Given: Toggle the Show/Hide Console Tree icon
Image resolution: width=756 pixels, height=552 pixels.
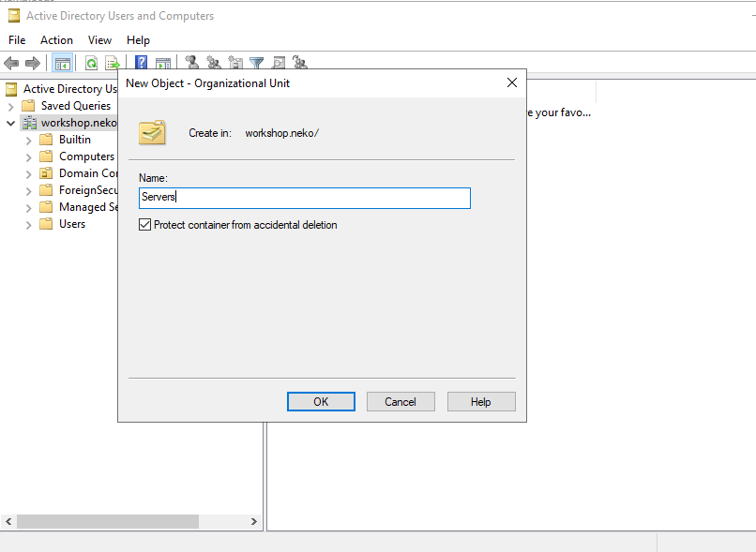Looking at the screenshot, I should click(62, 63).
